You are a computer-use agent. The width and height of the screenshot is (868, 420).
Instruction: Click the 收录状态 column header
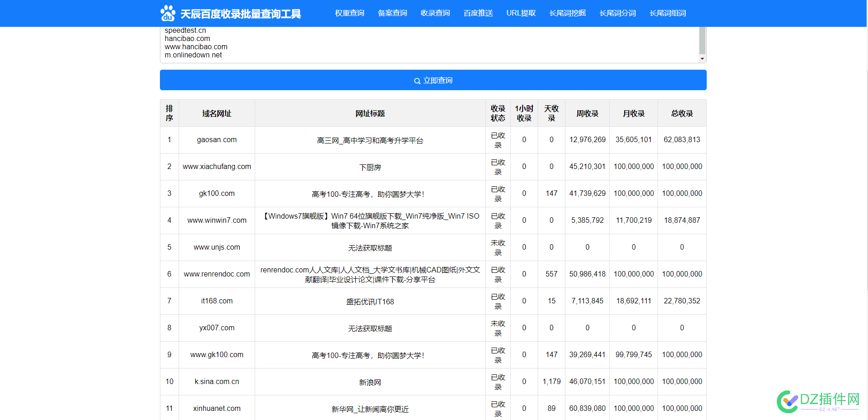pos(498,113)
